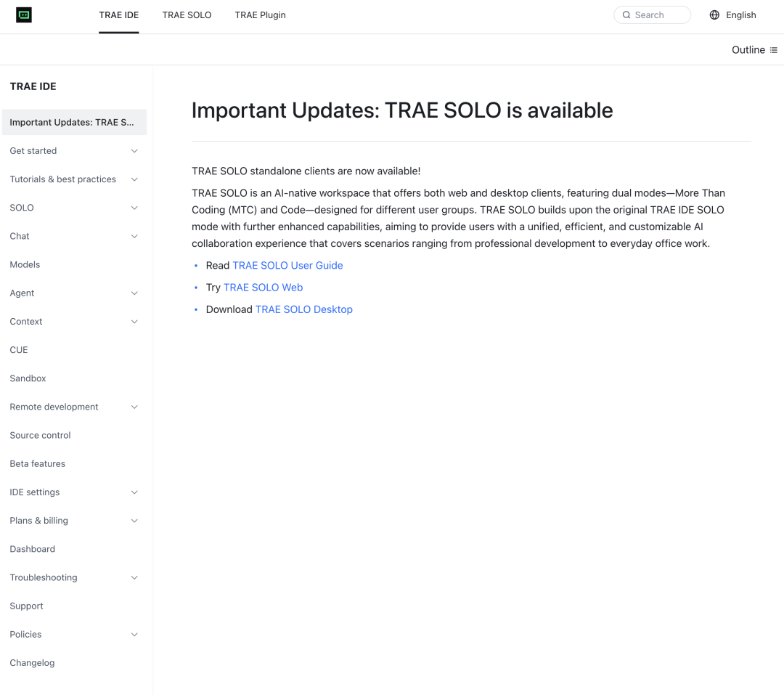Switch to the TRAE SOLO tab

[187, 15]
